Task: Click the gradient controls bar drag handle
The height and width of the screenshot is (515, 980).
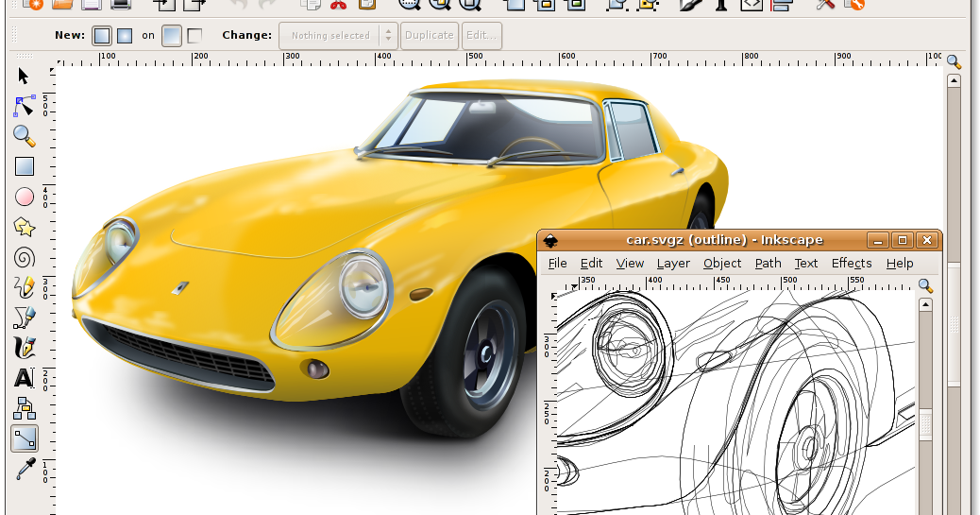Action: [14, 36]
